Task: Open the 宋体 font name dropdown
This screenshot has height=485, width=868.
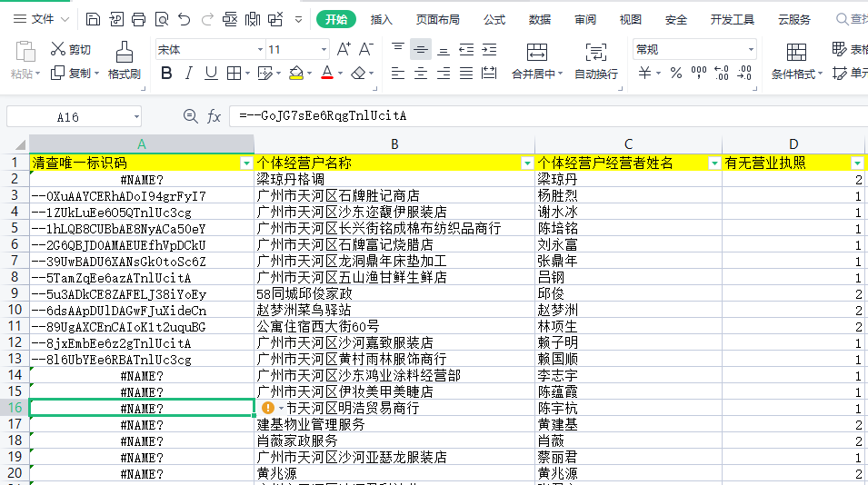Action: coord(260,50)
